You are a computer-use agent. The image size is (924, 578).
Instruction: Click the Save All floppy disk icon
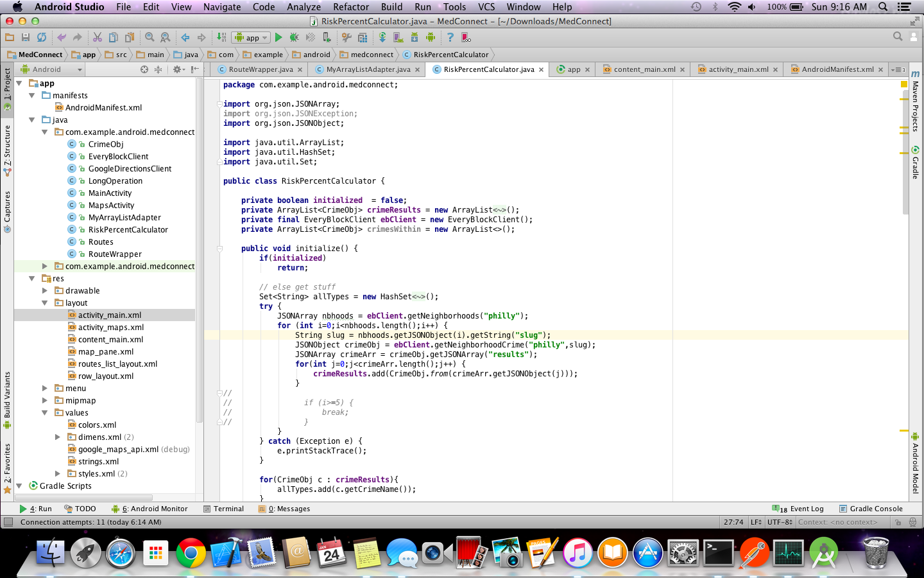pos(26,38)
